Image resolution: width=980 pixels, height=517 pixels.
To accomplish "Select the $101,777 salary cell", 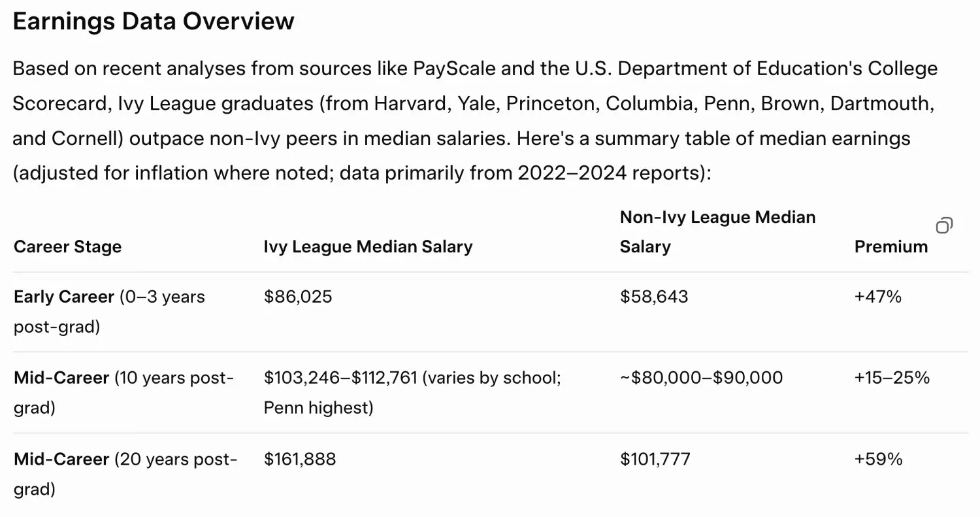I will pyautogui.click(x=655, y=459).
